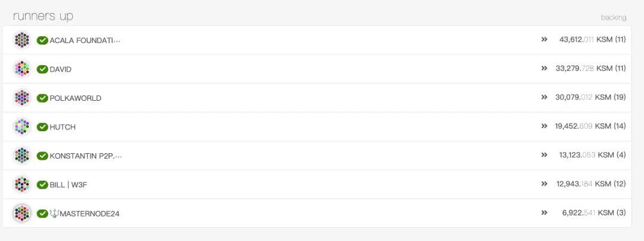
Task: Expand backing arrows for BILL | W3F
Action: click(x=544, y=184)
